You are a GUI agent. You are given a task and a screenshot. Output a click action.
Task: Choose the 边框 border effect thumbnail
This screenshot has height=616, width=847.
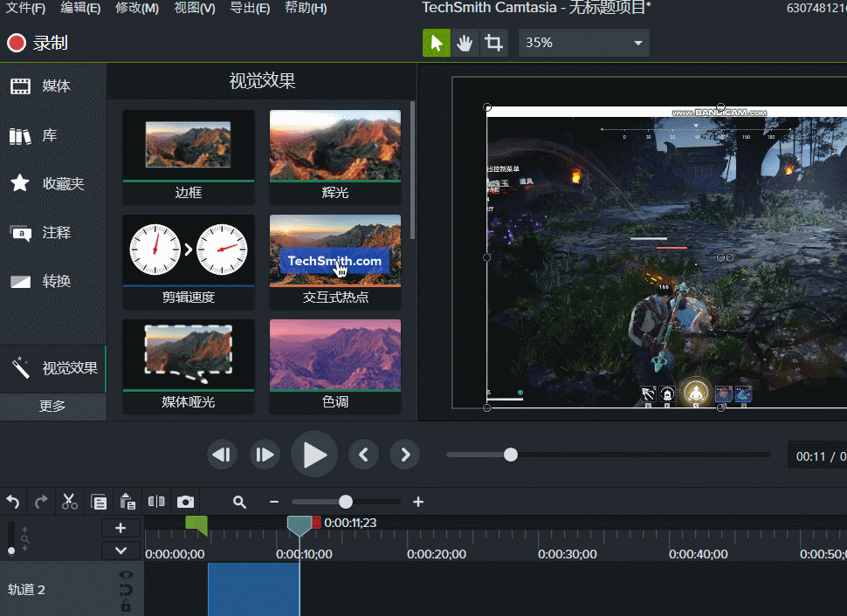point(189,156)
